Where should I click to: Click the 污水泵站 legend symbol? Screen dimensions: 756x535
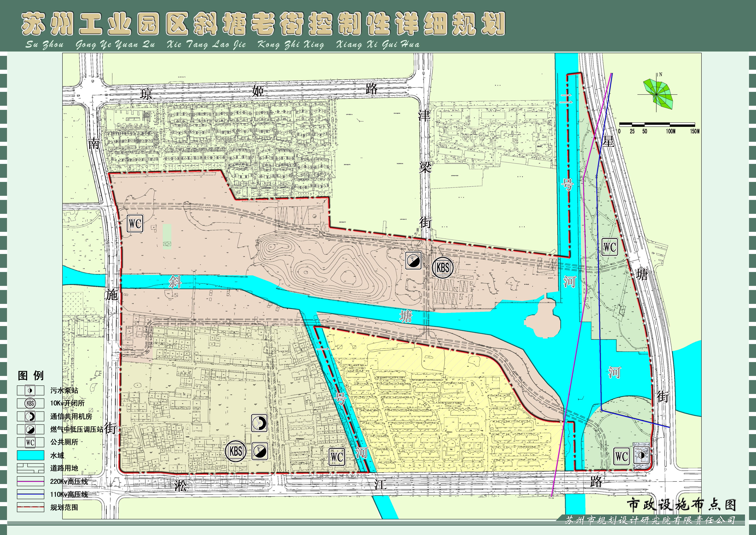[x=30, y=390]
